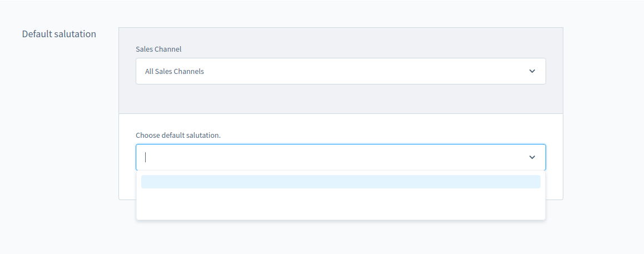Image resolution: width=644 pixels, height=254 pixels.
Task: Collapse the open salutation results list
Action: tap(532, 157)
